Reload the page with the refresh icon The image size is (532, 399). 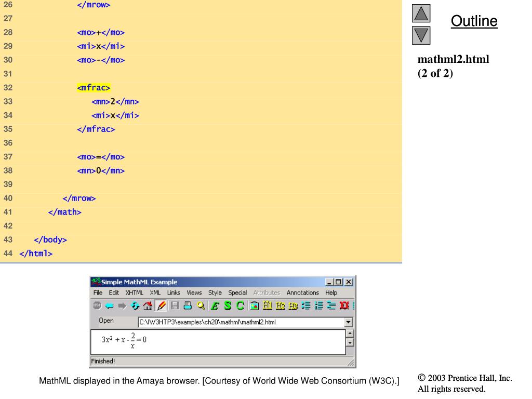click(x=135, y=305)
